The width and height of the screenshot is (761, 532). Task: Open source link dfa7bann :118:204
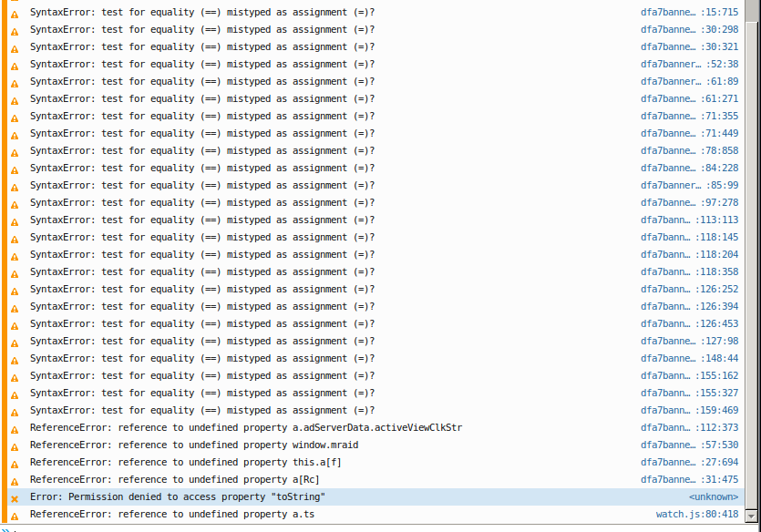[x=689, y=254]
